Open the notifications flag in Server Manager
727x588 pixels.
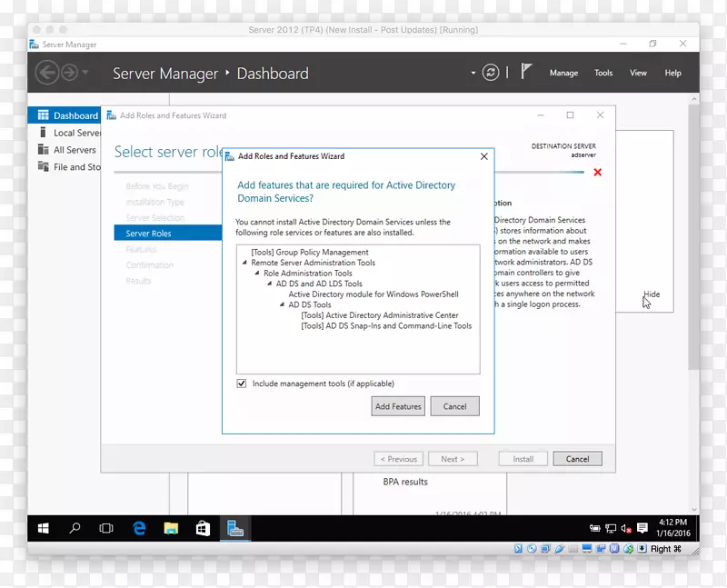coord(527,70)
